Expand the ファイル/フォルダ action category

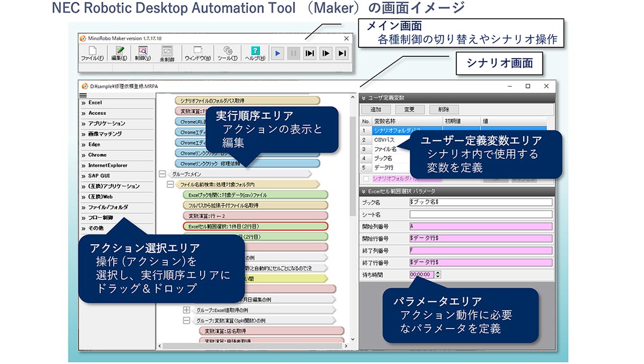(x=115, y=207)
